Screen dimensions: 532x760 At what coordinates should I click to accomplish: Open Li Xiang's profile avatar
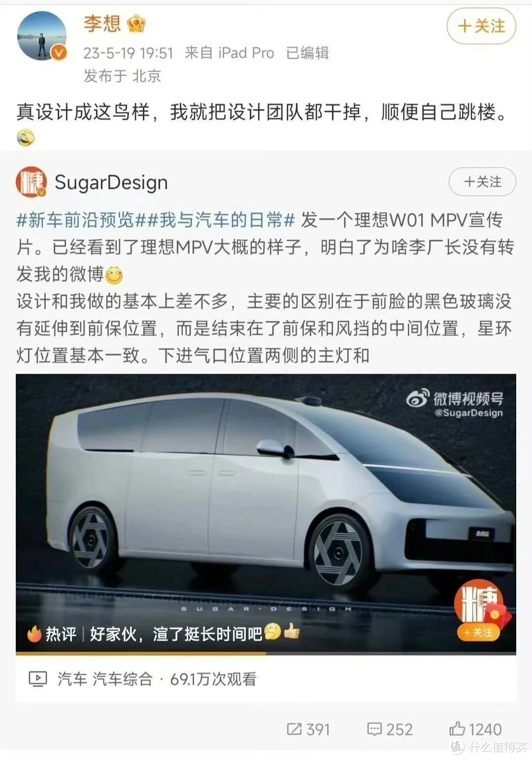point(42,37)
